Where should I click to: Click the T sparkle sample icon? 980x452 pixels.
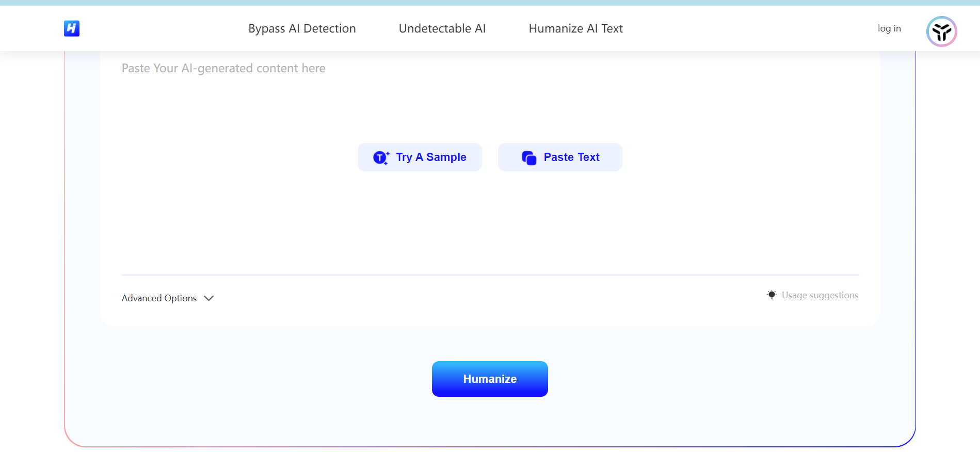pyautogui.click(x=381, y=157)
